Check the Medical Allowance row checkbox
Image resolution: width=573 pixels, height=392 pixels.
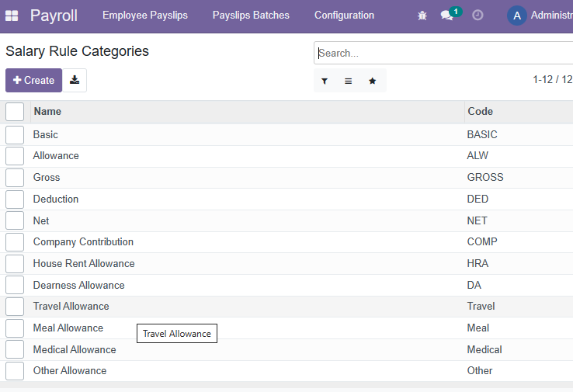15,349
